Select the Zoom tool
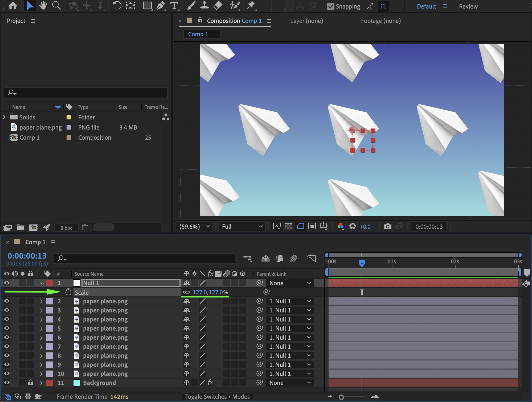The width and height of the screenshot is (532, 402). pyautogui.click(x=56, y=6)
